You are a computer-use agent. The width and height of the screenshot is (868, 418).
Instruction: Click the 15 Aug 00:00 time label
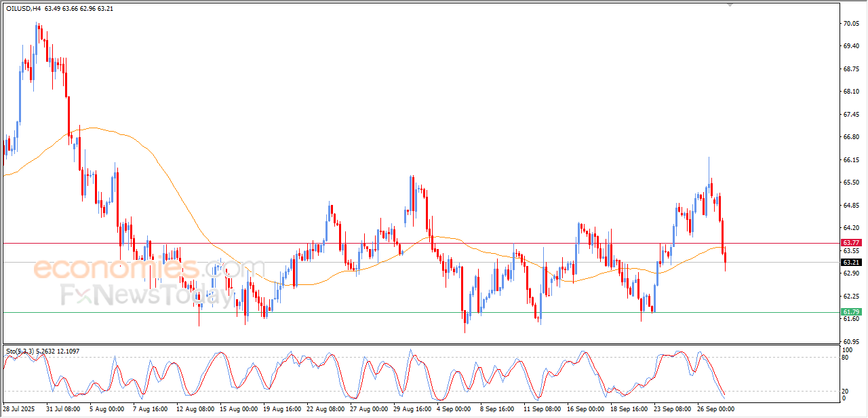(239, 410)
